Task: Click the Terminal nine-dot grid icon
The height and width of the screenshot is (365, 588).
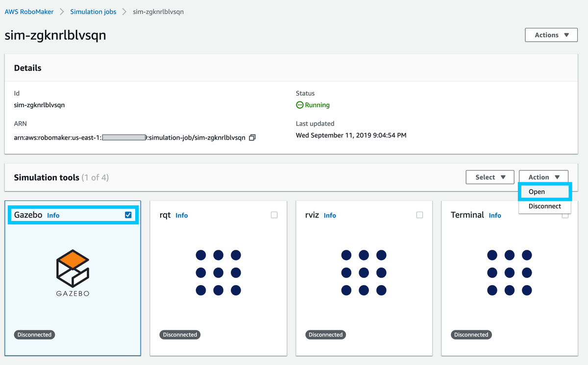Action: [509, 272]
